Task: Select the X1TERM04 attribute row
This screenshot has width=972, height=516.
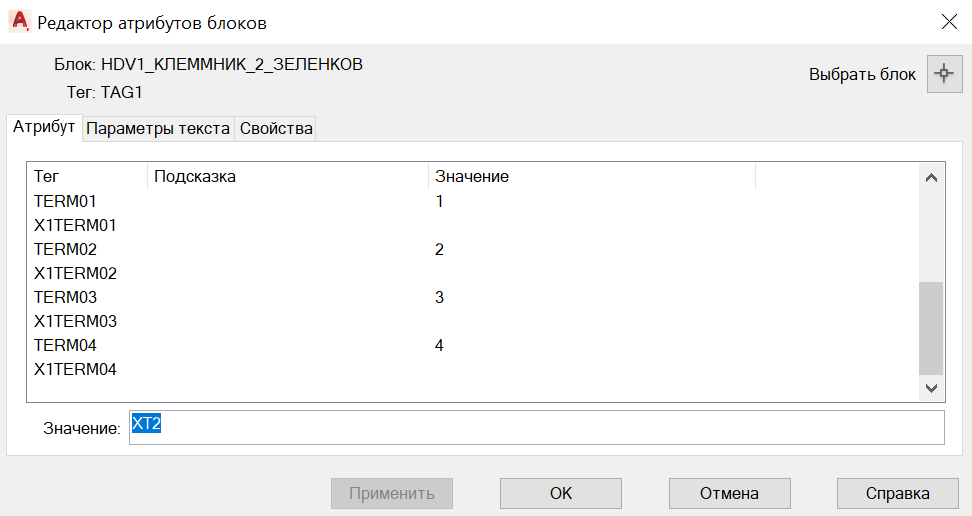Action: pyautogui.click(x=474, y=370)
